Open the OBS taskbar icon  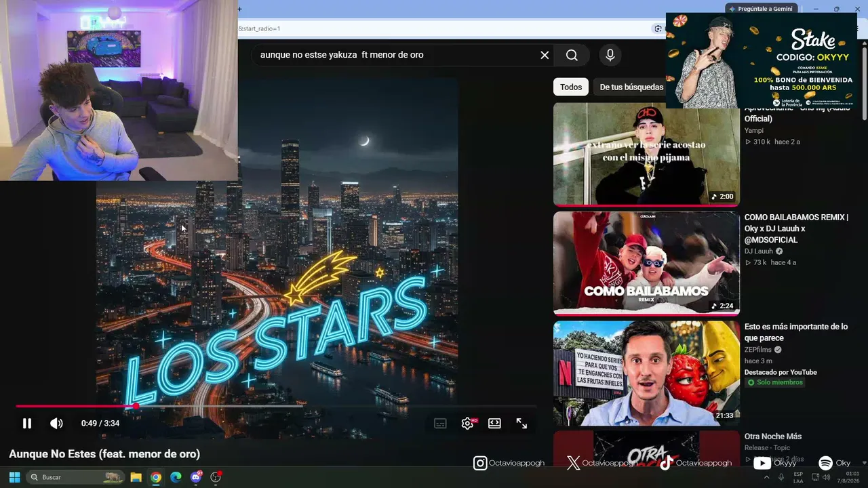pos(216,477)
